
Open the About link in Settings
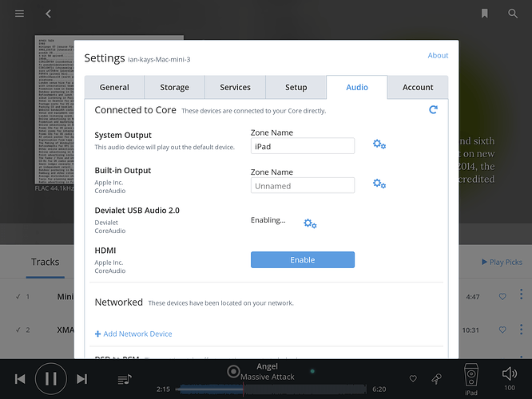pyautogui.click(x=438, y=55)
